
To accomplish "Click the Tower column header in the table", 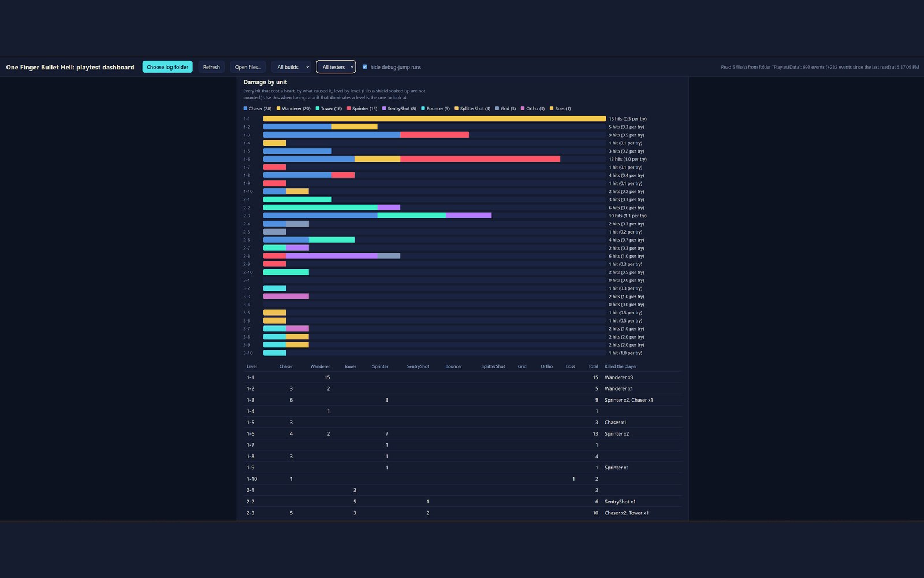I will click(x=350, y=366).
